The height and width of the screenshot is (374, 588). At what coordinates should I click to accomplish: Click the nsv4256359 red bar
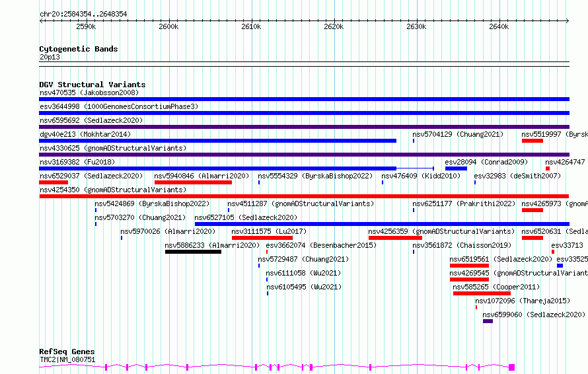[395, 238]
